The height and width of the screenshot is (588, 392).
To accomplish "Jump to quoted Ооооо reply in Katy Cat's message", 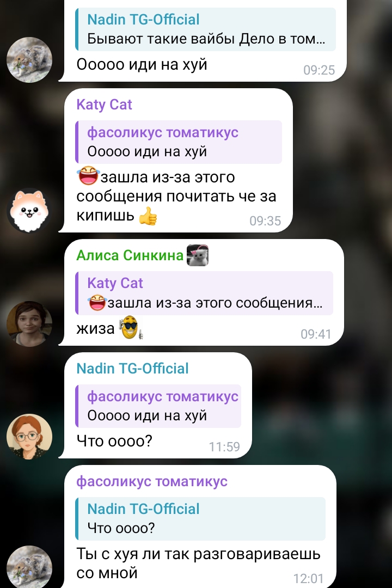I will [179, 142].
